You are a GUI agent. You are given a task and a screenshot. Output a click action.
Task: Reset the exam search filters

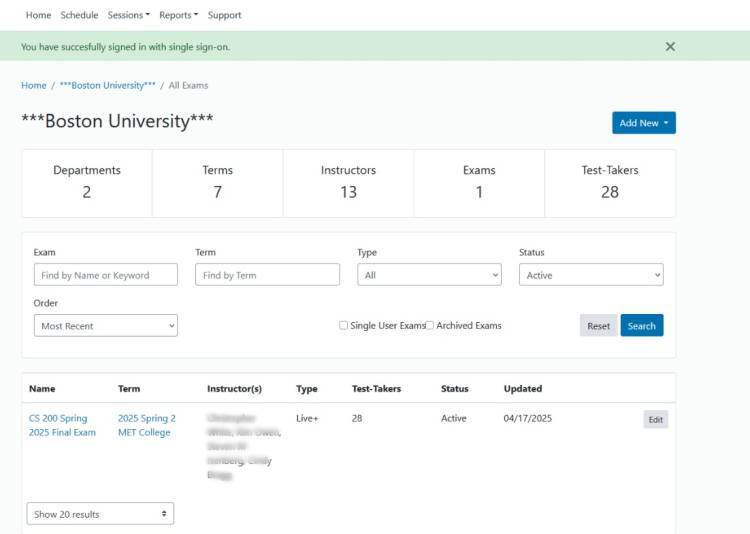pyautogui.click(x=598, y=326)
